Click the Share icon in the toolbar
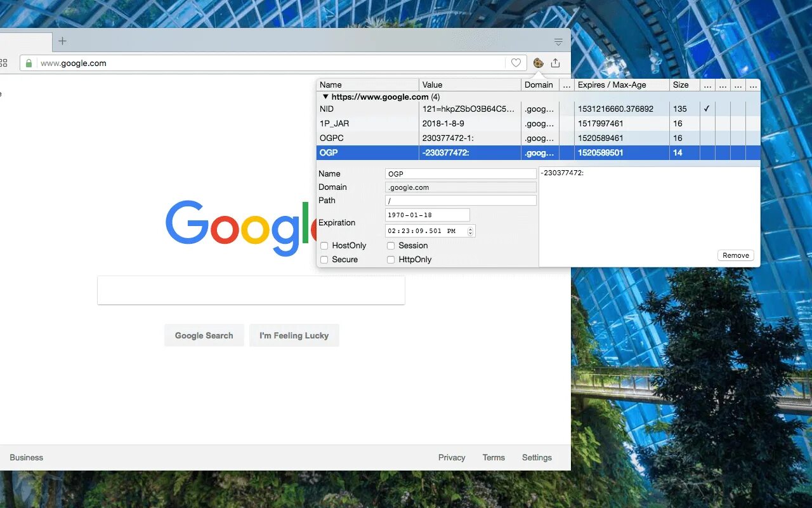Image resolution: width=812 pixels, height=508 pixels. tap(555, 63)
